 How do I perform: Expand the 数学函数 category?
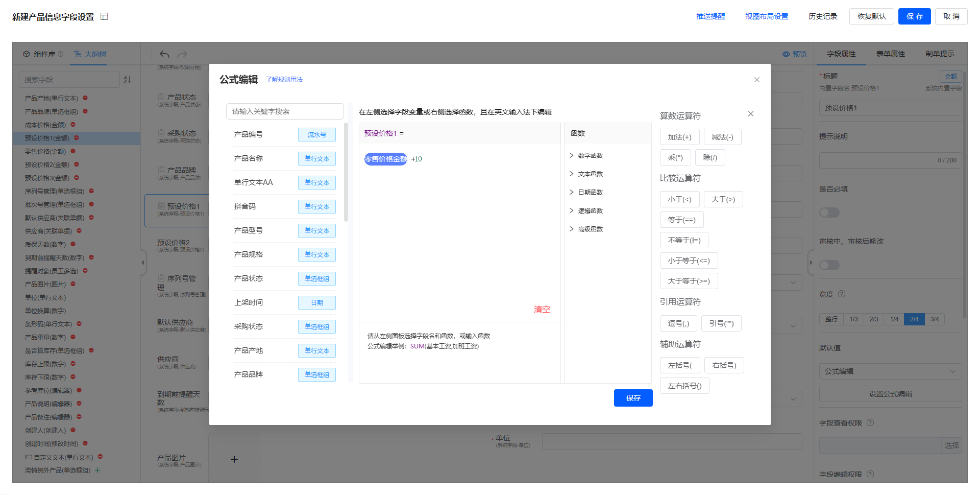click(590, 156)
